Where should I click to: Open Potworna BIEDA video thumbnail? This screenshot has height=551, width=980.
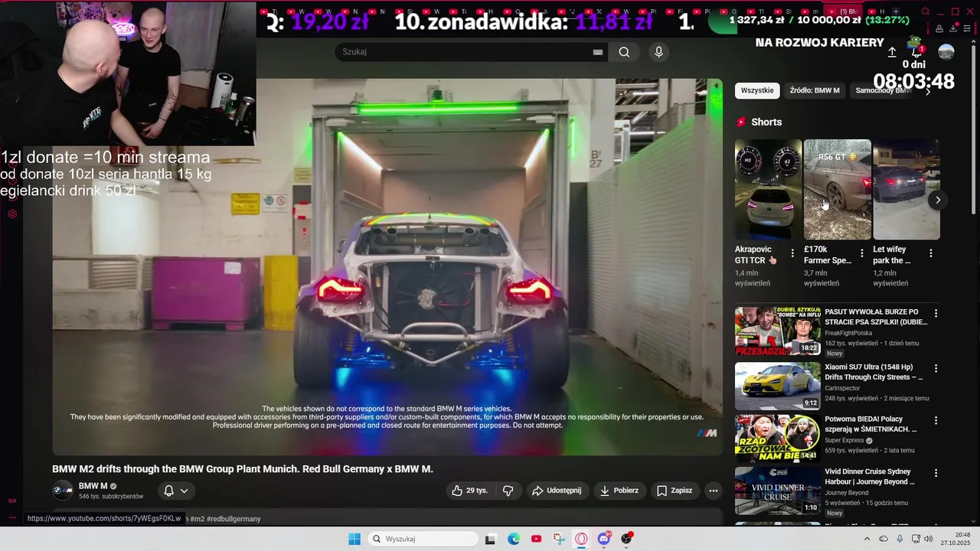(778, 439)
